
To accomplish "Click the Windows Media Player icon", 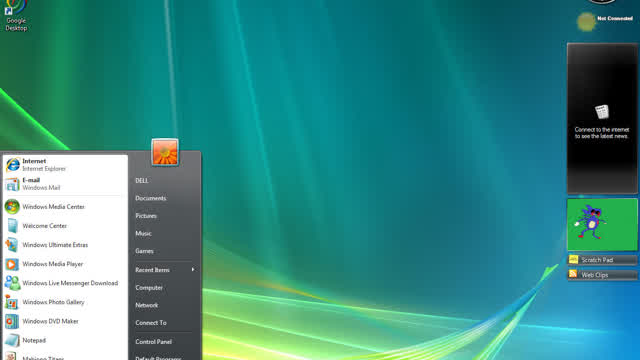I will [x=12, y=264].
